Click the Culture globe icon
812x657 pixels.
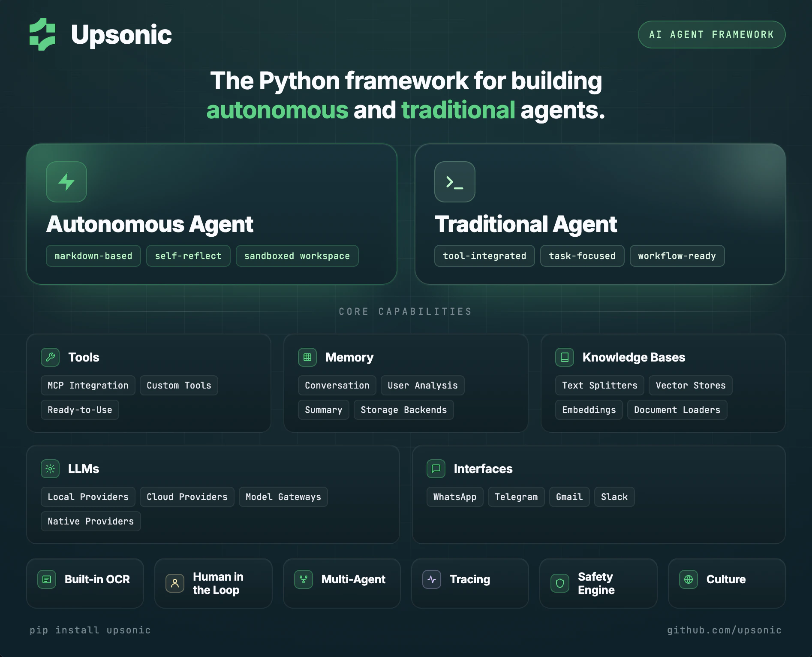tap(689, 579)
